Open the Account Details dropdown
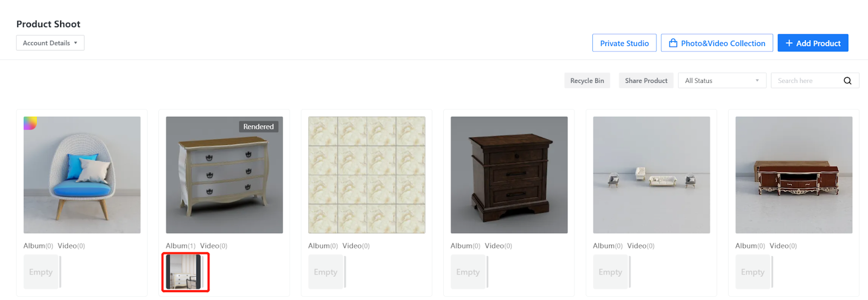The image size is (868, 300). point(50,43)
